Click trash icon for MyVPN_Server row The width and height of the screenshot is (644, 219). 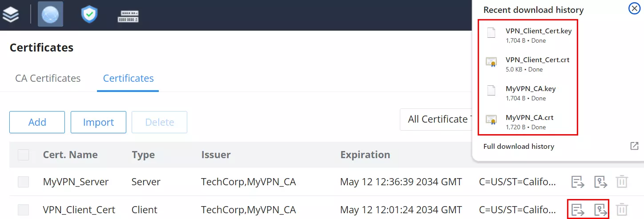click(x=622, y=182)
